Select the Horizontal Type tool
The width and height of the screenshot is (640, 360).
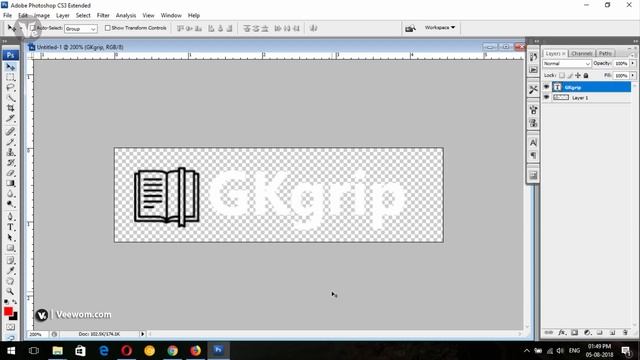tap(11, 227)
